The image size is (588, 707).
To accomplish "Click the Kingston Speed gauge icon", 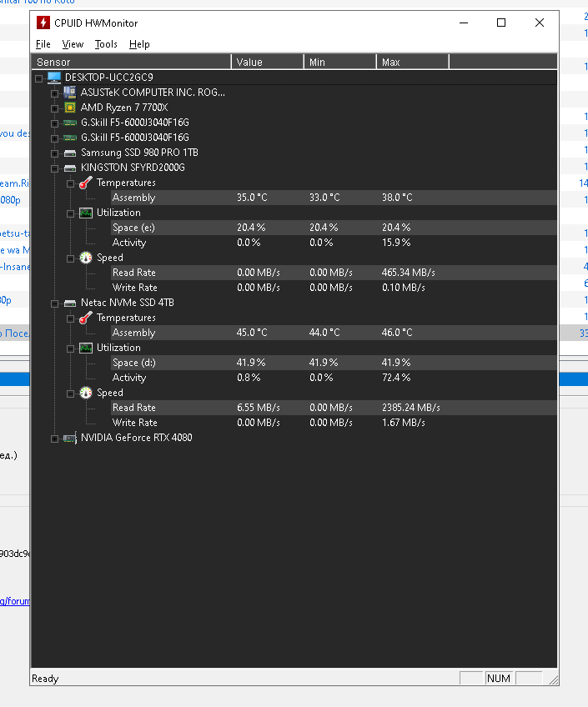I will point(86,258).
